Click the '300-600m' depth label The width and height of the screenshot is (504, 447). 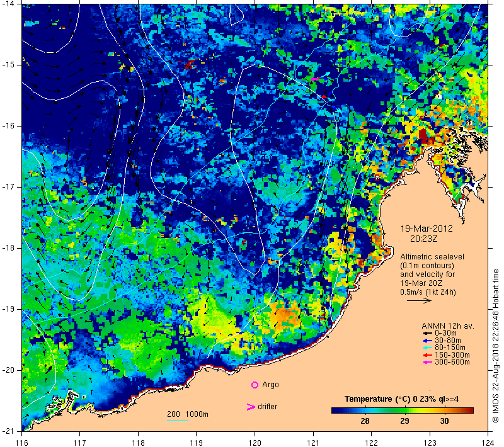[x=452, y=362]
